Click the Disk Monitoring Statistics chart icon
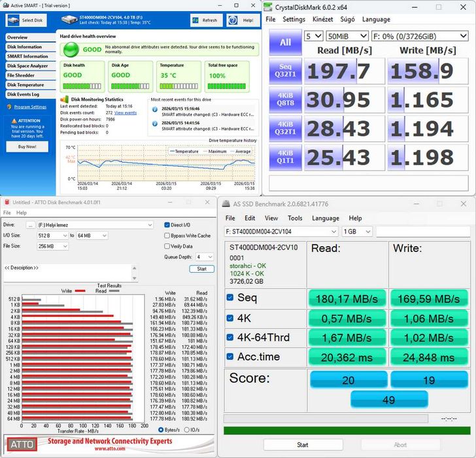This screenshot has width=476, height=458. [x=64, y=99]
